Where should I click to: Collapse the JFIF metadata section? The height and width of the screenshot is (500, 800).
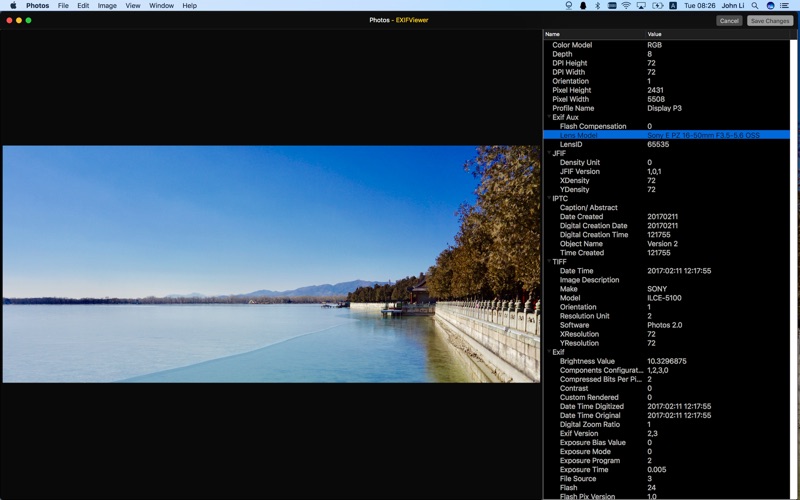pos(548,154)
